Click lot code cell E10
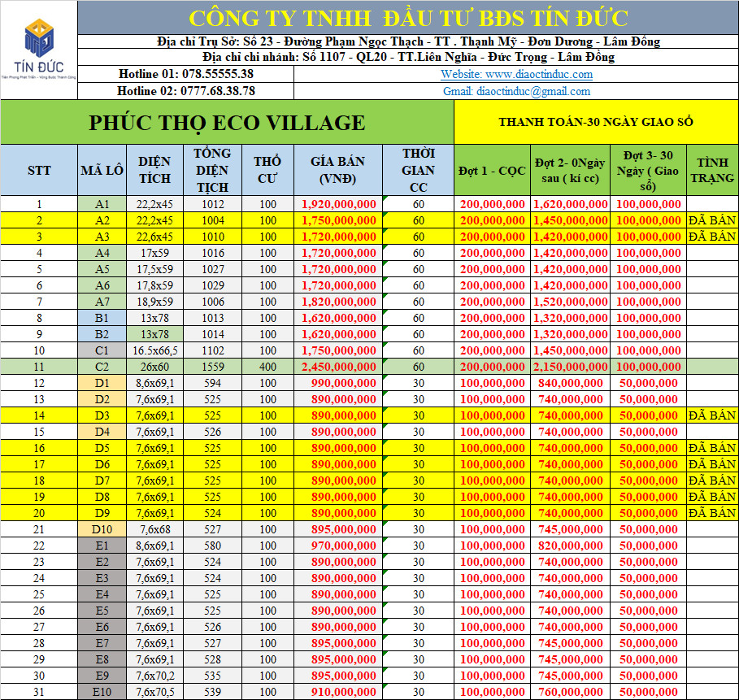Viewport: 739px width, 700px height. tap(102, 692)
